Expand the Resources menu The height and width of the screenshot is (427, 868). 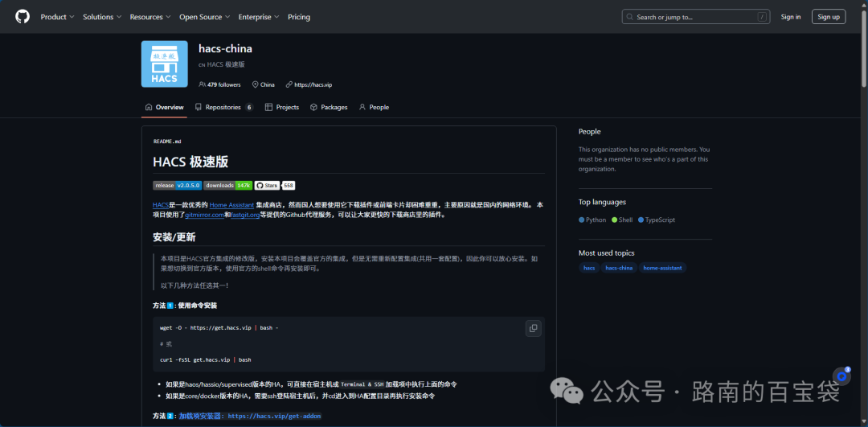[150, 17]
